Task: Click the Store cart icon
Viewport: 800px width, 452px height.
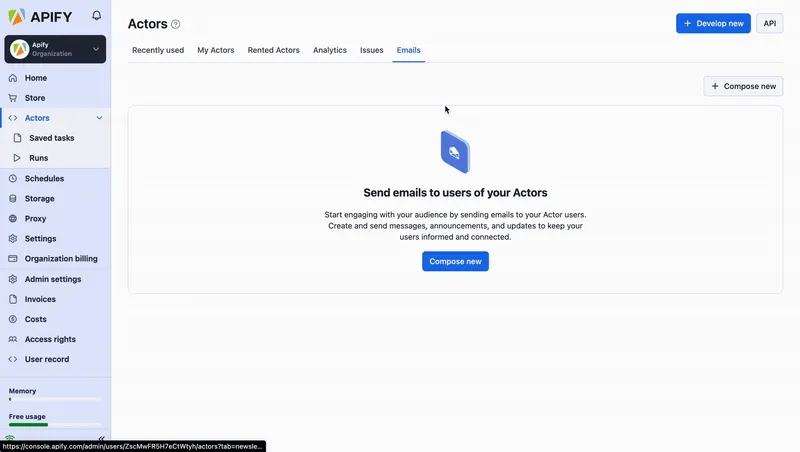Action: pyautogui.click(x=13, y=98)
